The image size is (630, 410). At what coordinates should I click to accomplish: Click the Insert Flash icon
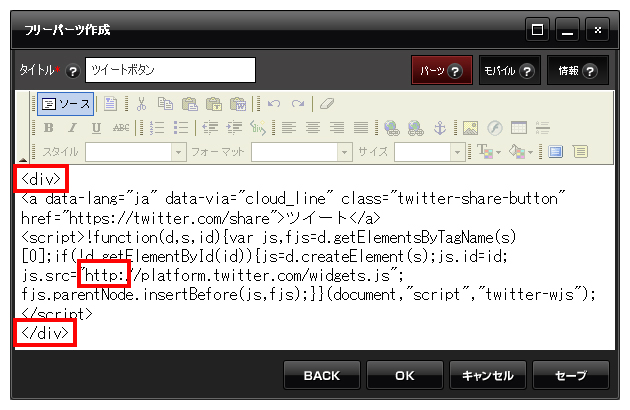point(495,128)
